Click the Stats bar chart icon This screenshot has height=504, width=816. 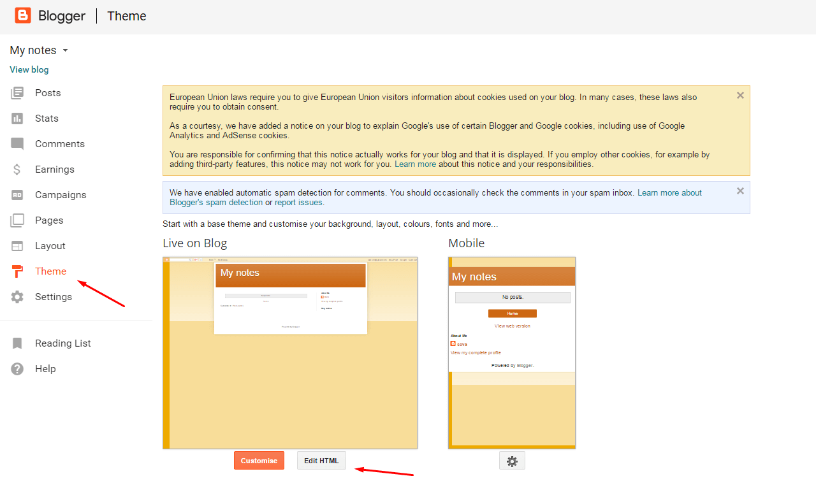click(x=17, y=119)
